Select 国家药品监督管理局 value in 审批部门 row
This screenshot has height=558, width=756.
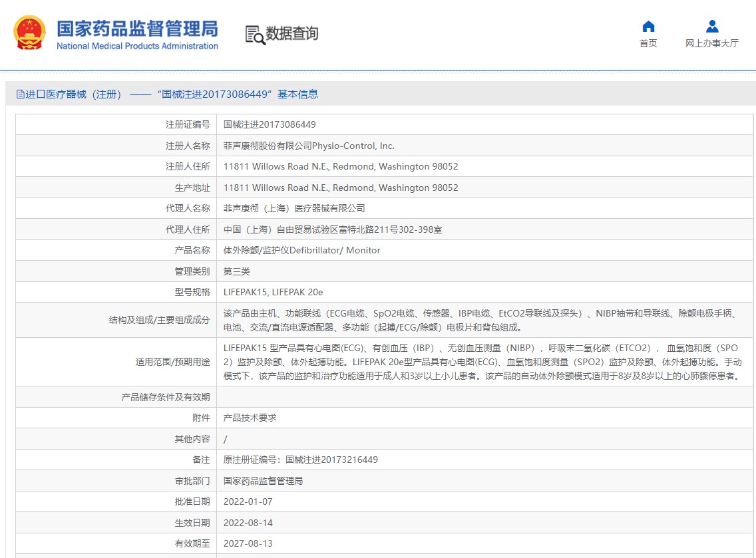pos(264,481)
